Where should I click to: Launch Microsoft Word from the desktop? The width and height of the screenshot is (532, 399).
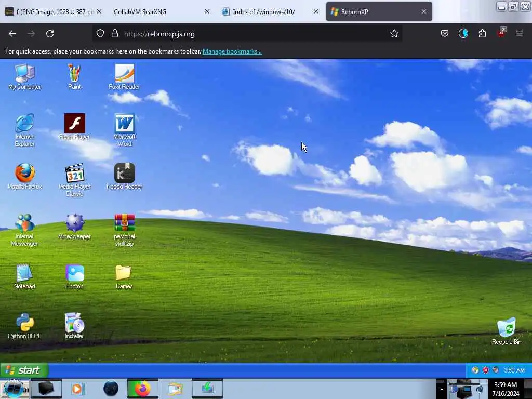[x=124, y=130]
